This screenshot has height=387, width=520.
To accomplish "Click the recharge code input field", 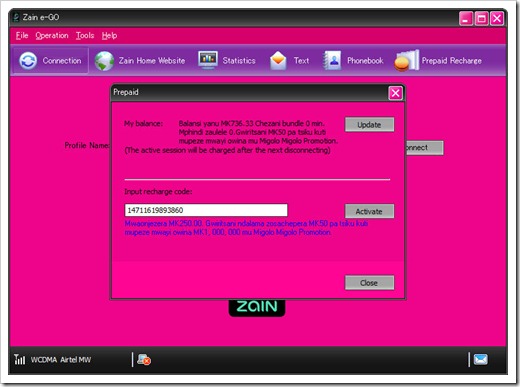I will tap(206, 210).
